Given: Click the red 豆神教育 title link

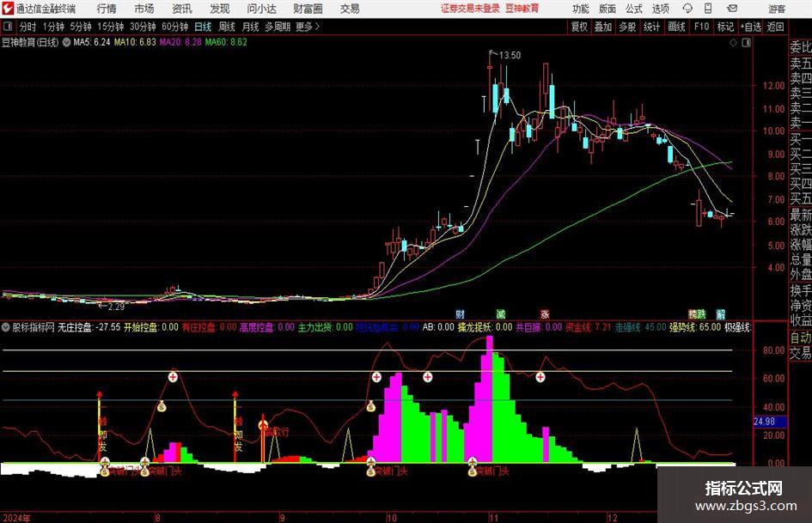Looking at the screenshot, I should [x=522, y=9].
